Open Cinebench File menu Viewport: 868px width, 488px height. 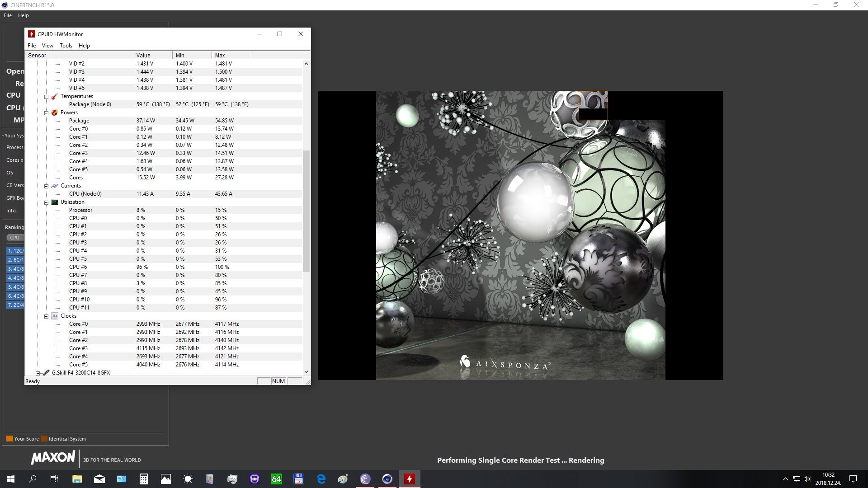8,15
